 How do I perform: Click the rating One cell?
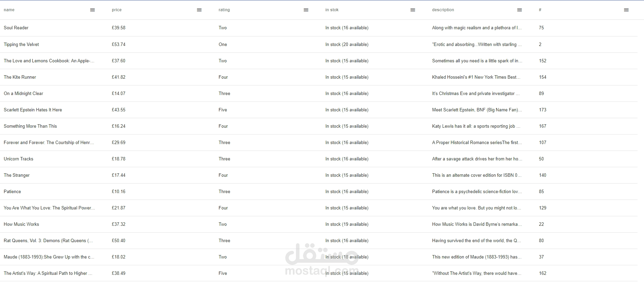(x=223, y=45)
